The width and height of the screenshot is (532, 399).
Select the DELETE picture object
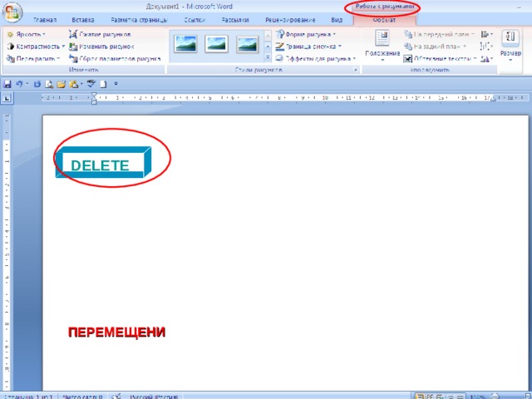point(103,162)
